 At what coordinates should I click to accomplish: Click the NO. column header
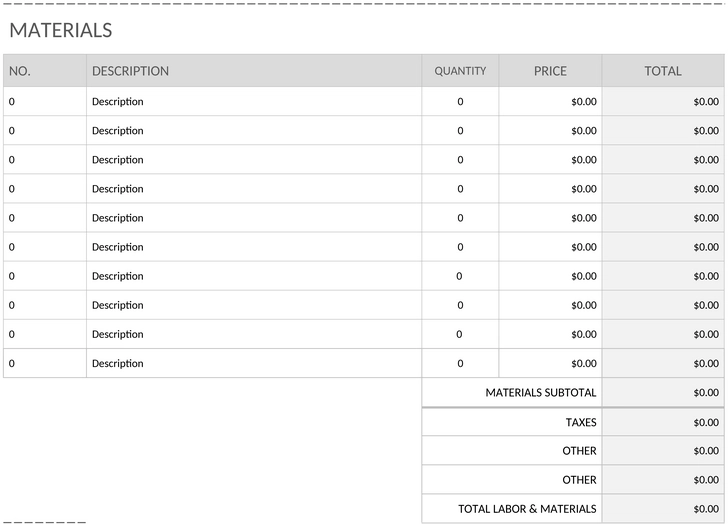[x=45, y=71]
